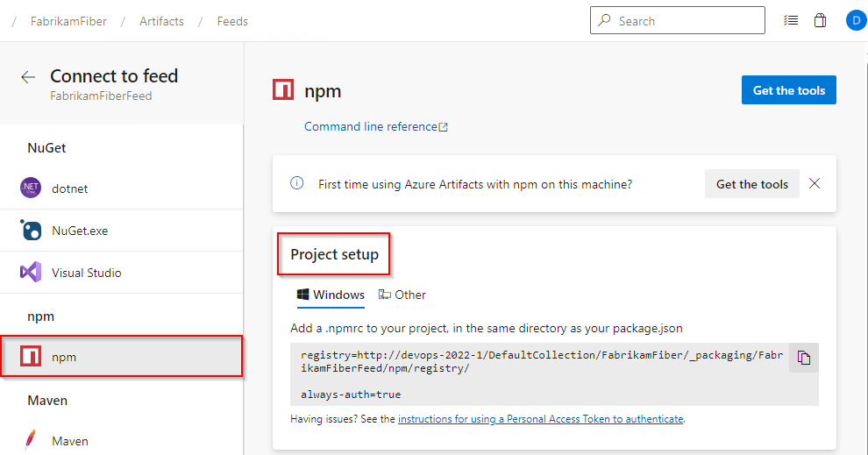Dismiss the first-time banner with X
The width and height of the screenshot is (868, 455).
[x=815, y=183]
